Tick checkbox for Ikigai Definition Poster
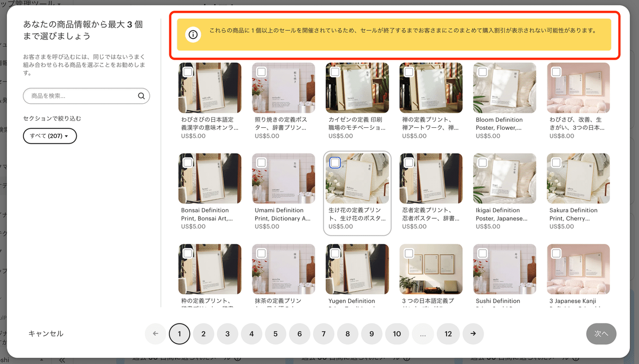639x364 pixels. pos(482,162)
